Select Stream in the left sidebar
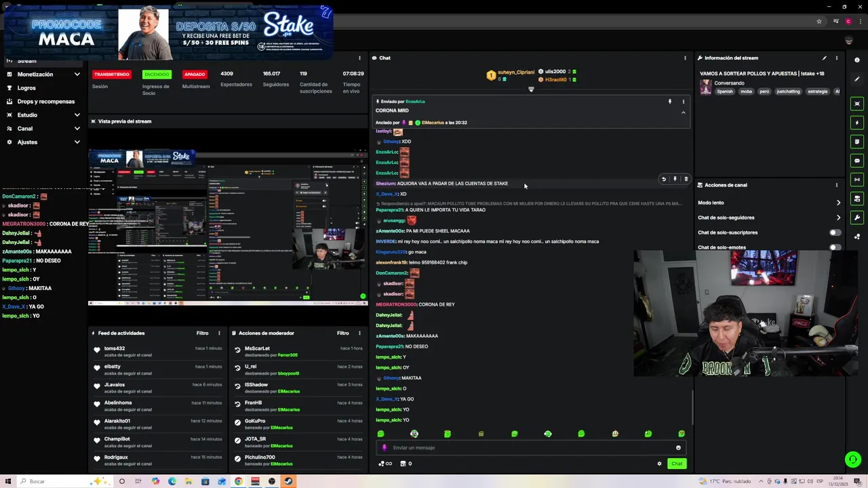 [x=27, y=61]
